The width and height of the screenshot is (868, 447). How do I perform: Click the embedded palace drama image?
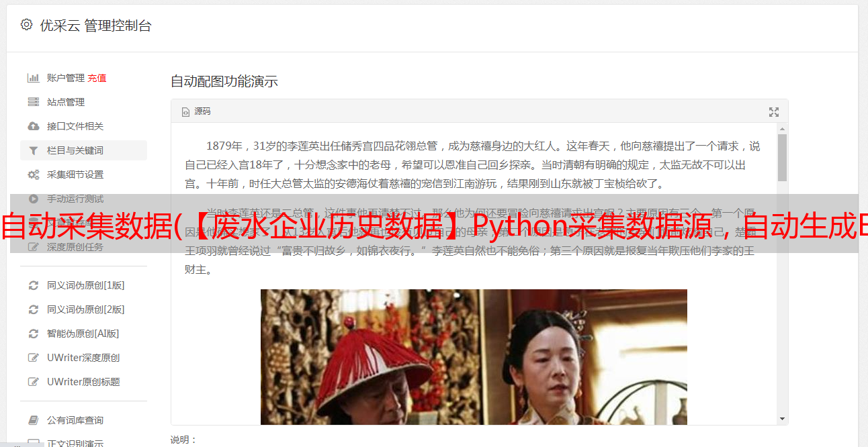474,357
